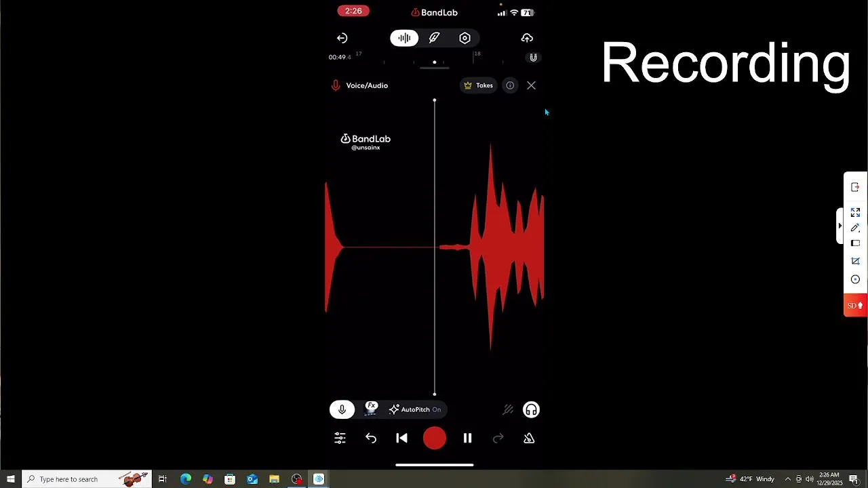Open the Takes premium button
Screen dimensions: 868x488
(x=479, y=85)
